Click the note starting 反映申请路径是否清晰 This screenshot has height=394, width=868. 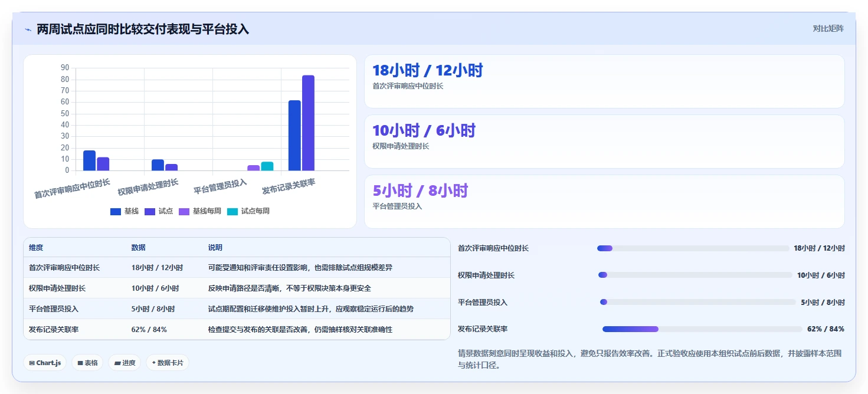[x=289, y=288]
